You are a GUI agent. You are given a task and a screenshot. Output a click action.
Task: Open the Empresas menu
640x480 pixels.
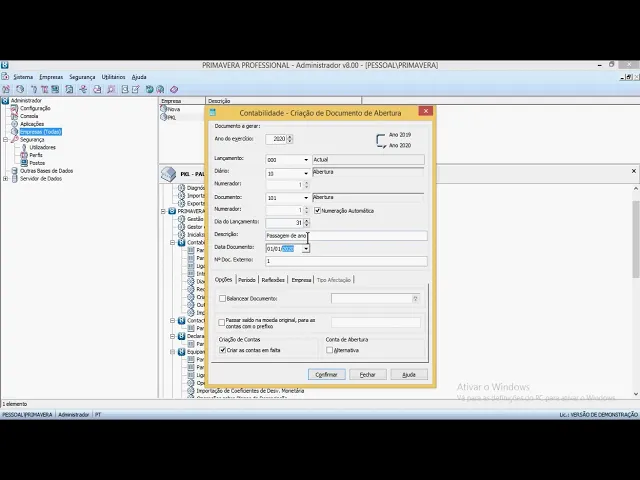51,77
